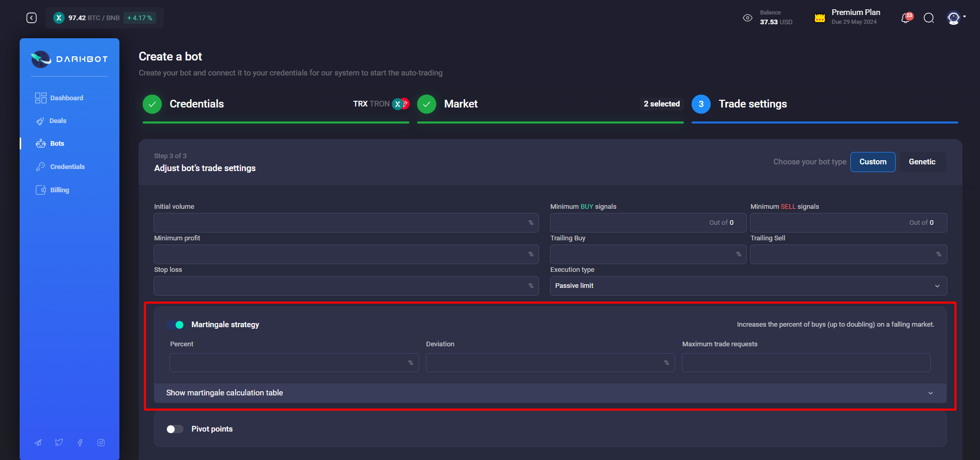The height and width of the screenshot is (460, 980).
Task: Open the Execution type dropdown
Action: point(748,286)
